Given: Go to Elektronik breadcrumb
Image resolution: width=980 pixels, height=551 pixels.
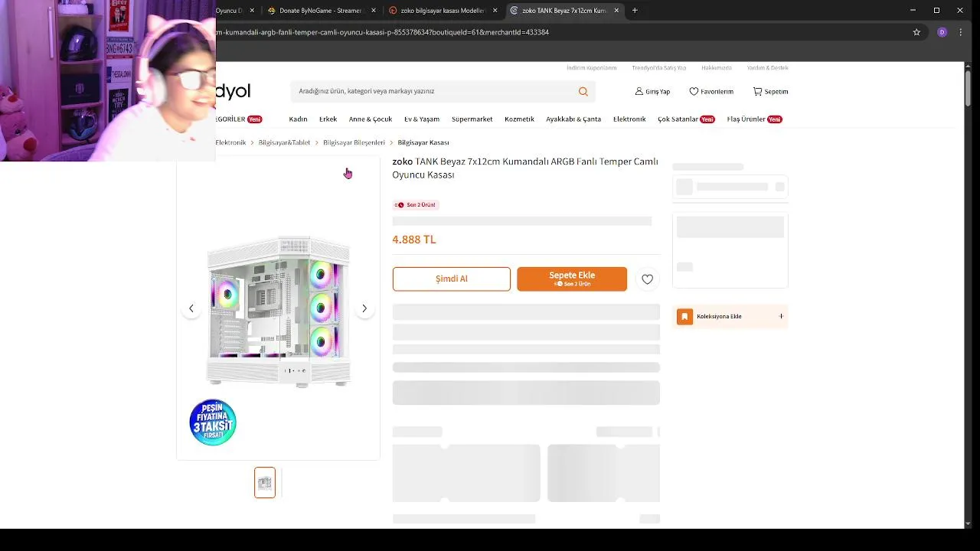Looking at the screenshot, I should pyautogui.click(x=231, y=142).
